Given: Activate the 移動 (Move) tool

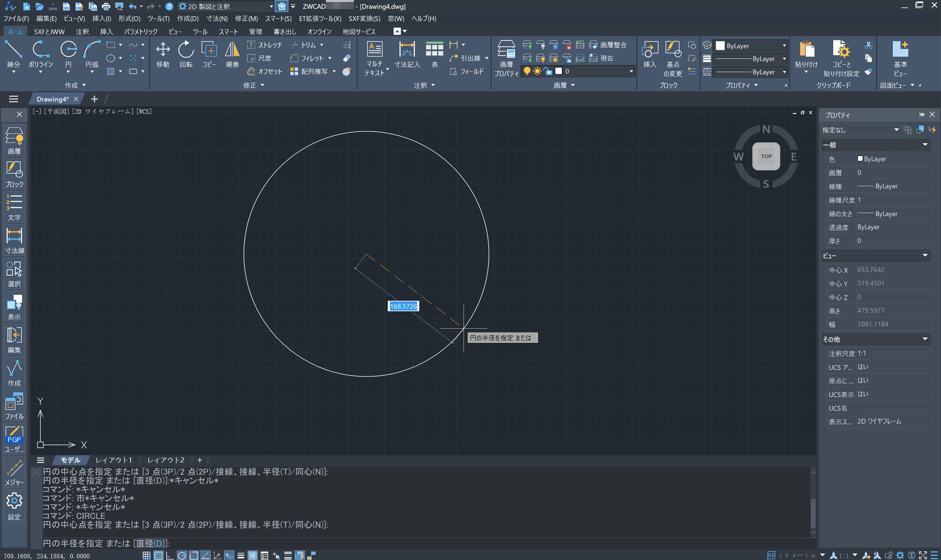Looking at the screenshot, I should [163, 54].
